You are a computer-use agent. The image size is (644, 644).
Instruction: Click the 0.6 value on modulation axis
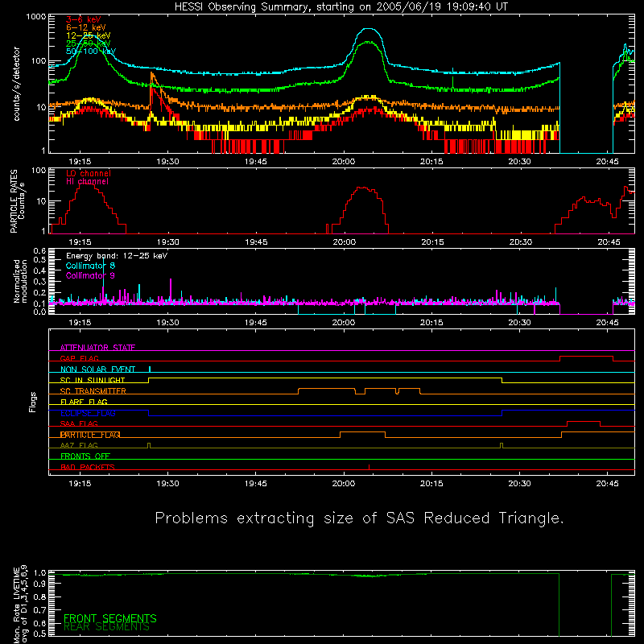pos(39,250)
